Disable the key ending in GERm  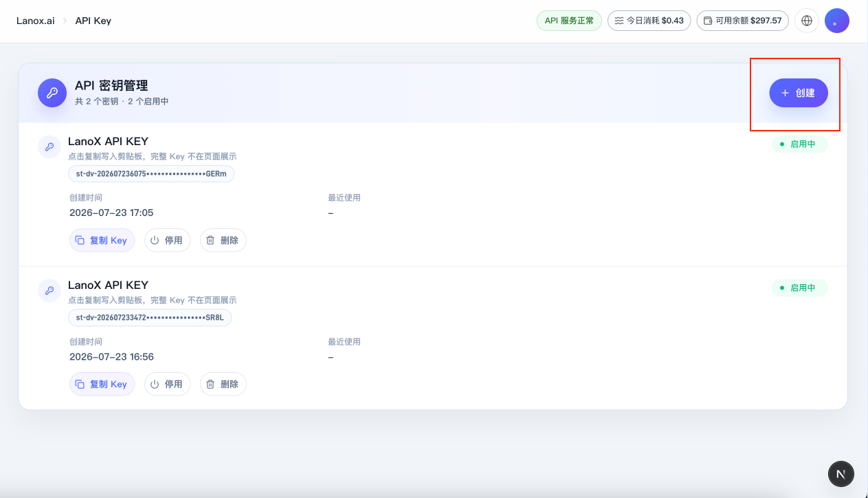[x=167, y=240]
